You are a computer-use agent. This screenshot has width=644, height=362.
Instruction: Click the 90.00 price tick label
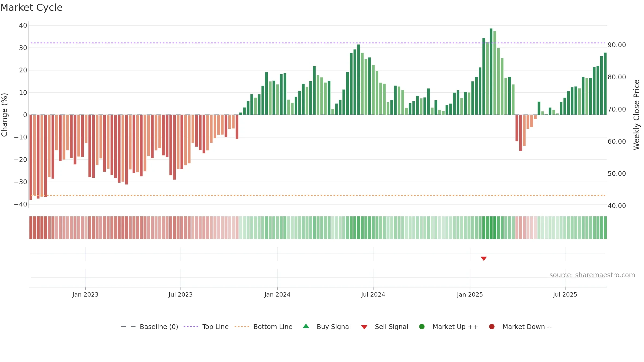(x=617, y=45)
